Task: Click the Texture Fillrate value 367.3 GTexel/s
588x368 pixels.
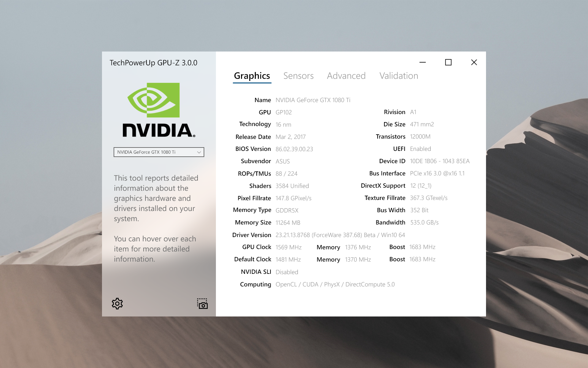Action: coord(429,198)
